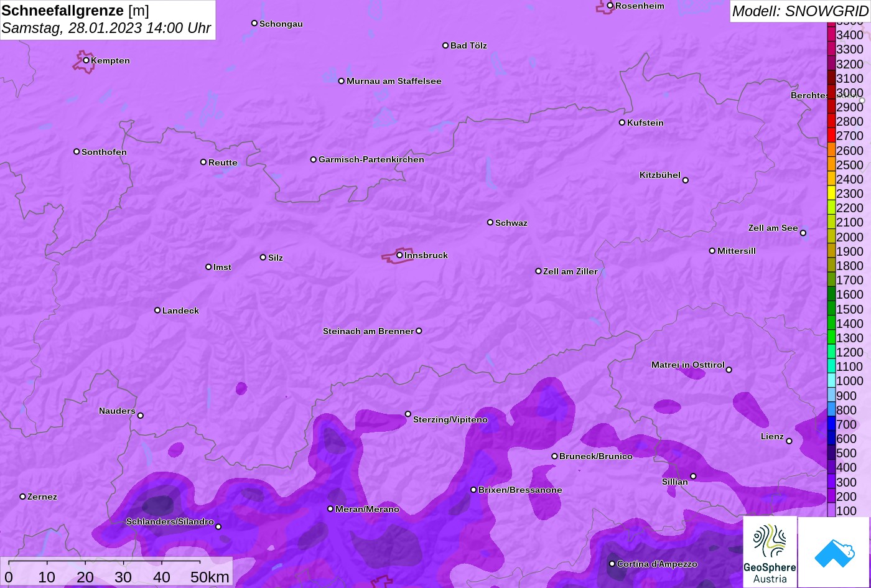Click the Murnau am Staffelsee label

394,81
